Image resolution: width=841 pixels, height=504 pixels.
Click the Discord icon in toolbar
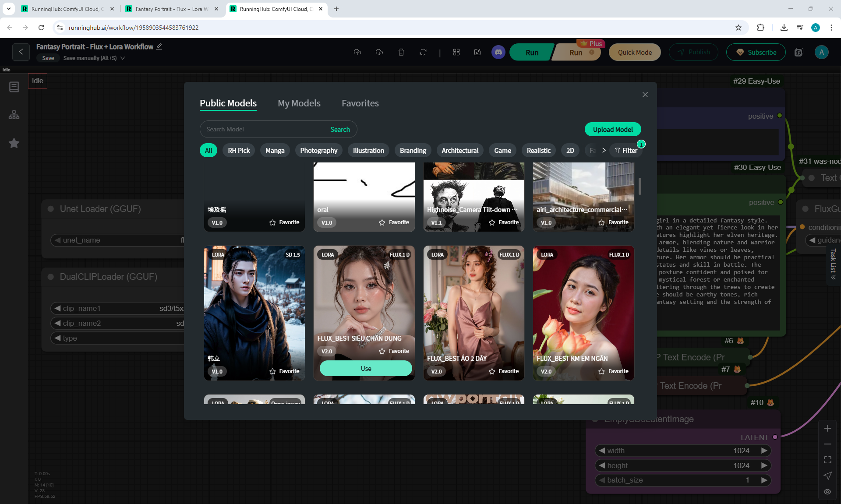[498, 52]
